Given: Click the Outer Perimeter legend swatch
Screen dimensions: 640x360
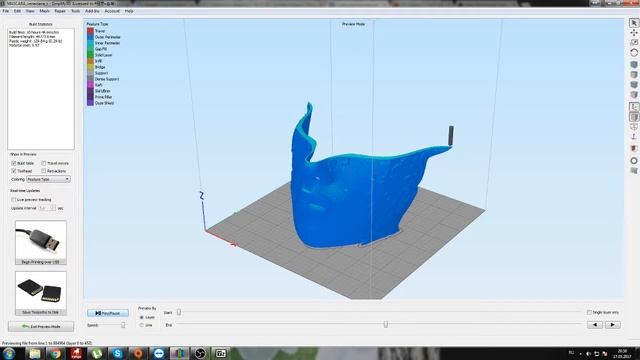Looking at the screenshot, I should 90,37.
